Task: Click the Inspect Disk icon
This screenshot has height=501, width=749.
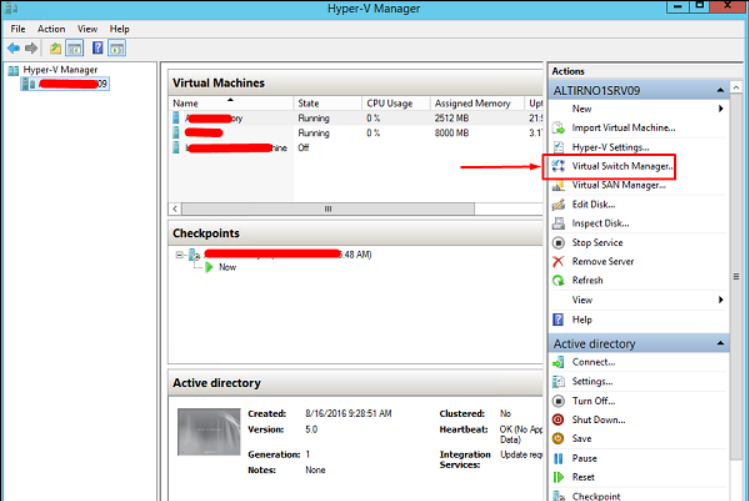Action: tap(559, 223)
